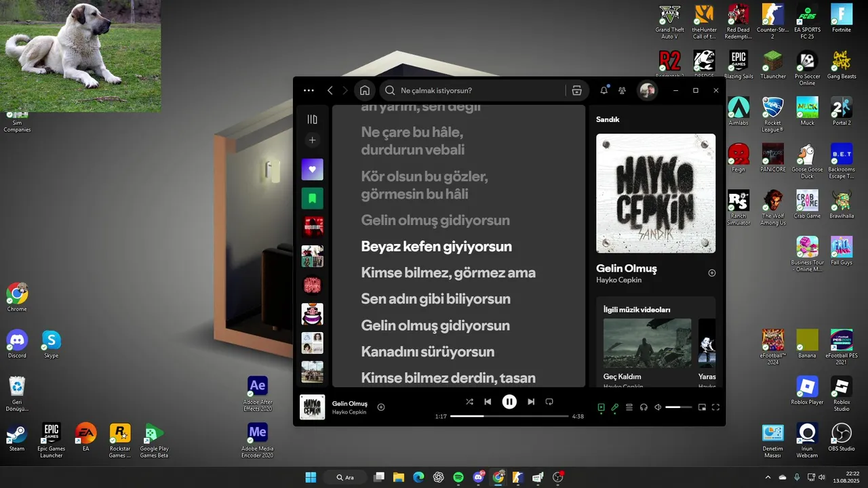Go back in Spotify navigation
The height and width of the screenshot is (488, 868).
coord(330,90)
